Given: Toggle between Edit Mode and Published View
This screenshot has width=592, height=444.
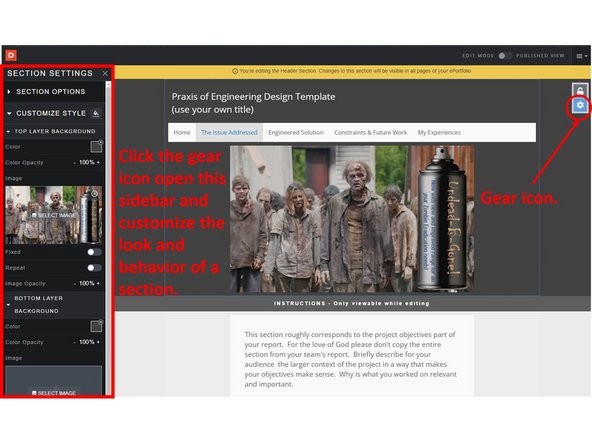Looking at the screenshot, I should pyautogui.click(x=505, y=56).
